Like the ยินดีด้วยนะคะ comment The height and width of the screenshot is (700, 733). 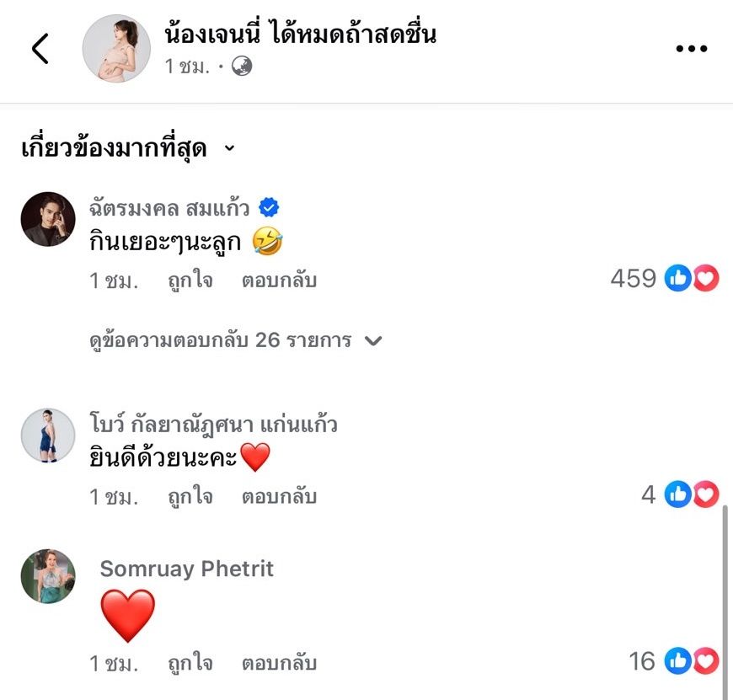[x=190, y=497]
